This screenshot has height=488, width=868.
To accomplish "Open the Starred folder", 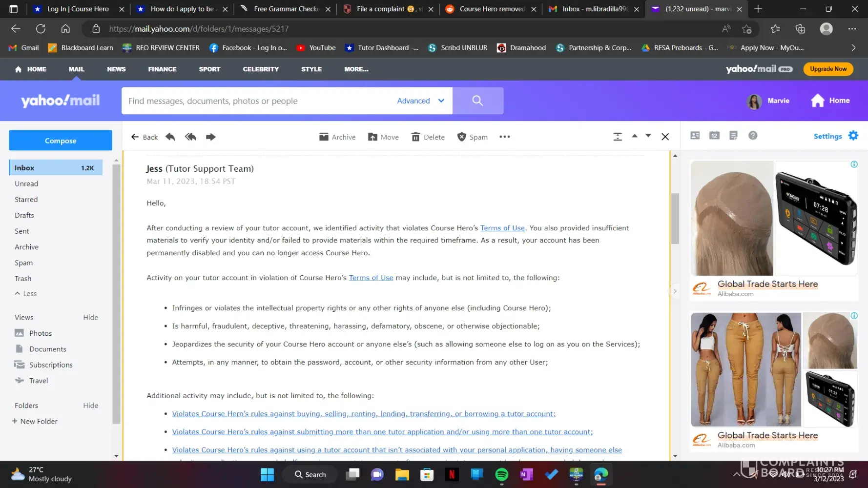I will click(26, 200).
